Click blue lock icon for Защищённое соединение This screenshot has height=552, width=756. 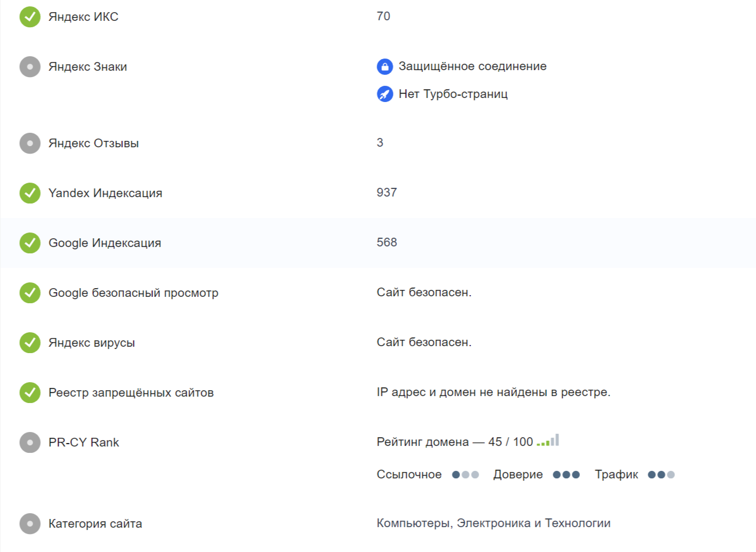(x=385, y=67)
